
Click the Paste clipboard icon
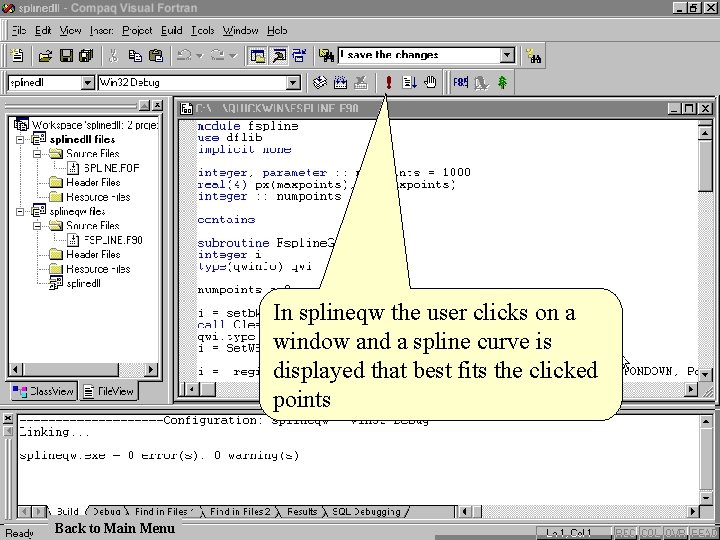156,56
